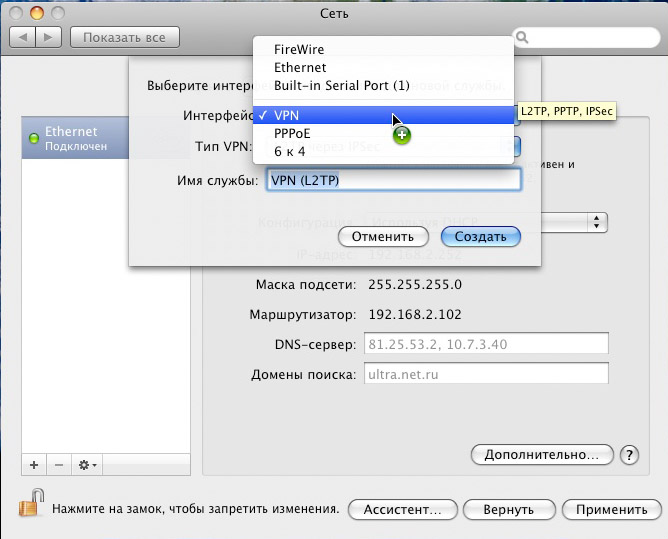Open the gear action menu
Viewport: 668px width, 539px height.
tap(86, 465)
